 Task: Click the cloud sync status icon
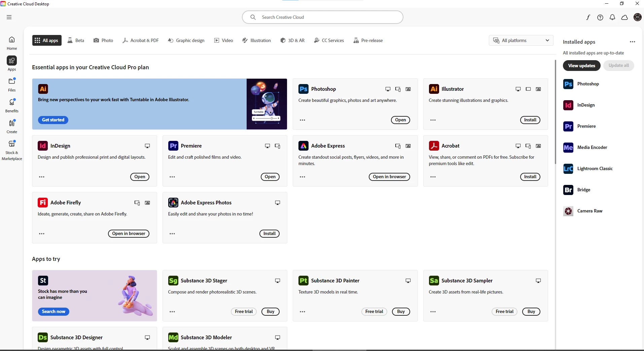[624, 17]
